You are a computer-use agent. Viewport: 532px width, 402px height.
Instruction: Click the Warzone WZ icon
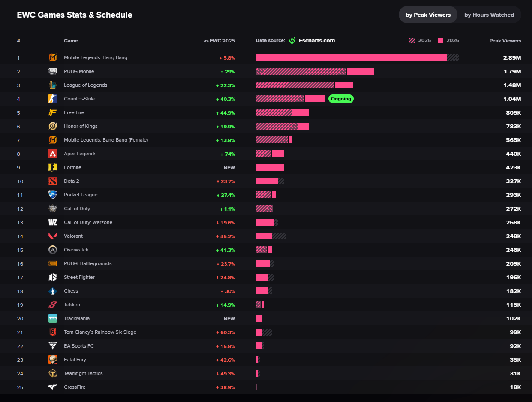53,222
